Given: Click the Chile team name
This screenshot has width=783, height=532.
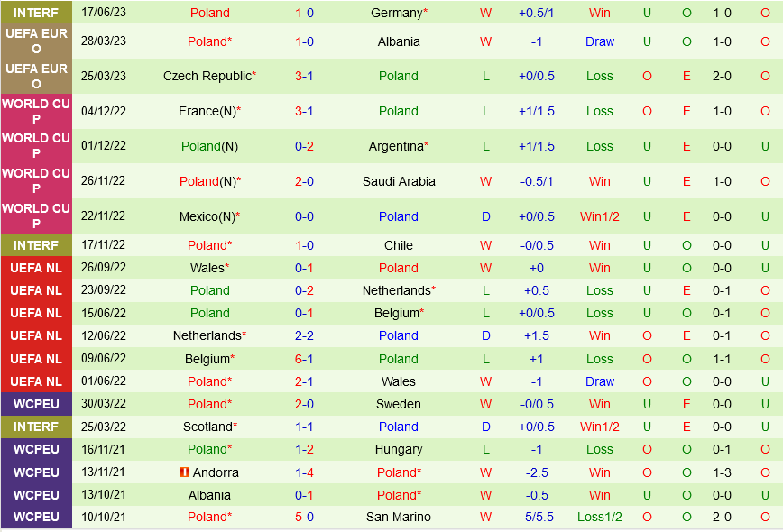Looking at the screenshot, I should 399,245.
